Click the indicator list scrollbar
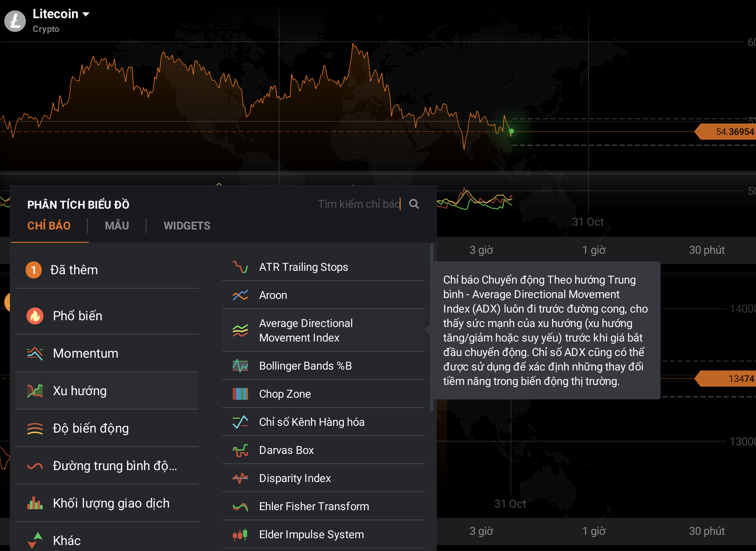 pyautogui.click(x=432, y=328)
